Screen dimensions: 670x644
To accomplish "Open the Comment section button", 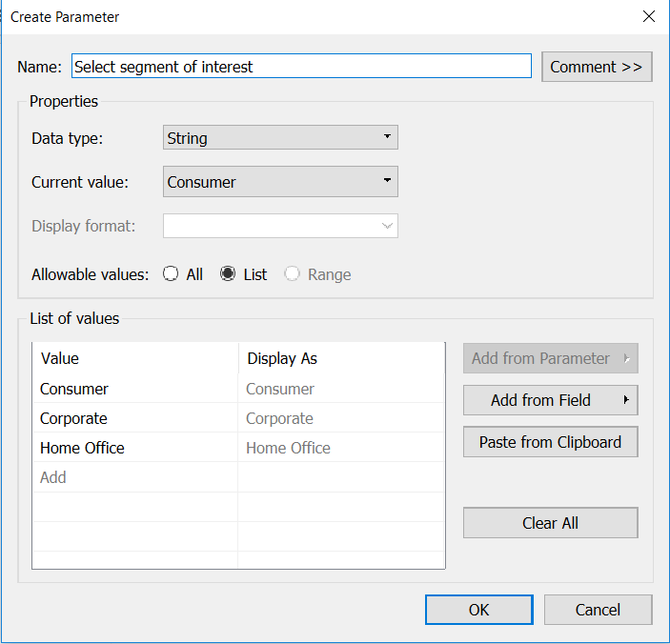I will (x=597, y=67).
